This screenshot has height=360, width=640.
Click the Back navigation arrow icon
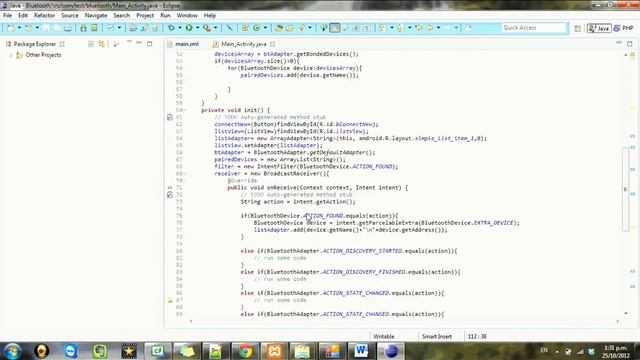pyautogui.click(x=430, y=28)
